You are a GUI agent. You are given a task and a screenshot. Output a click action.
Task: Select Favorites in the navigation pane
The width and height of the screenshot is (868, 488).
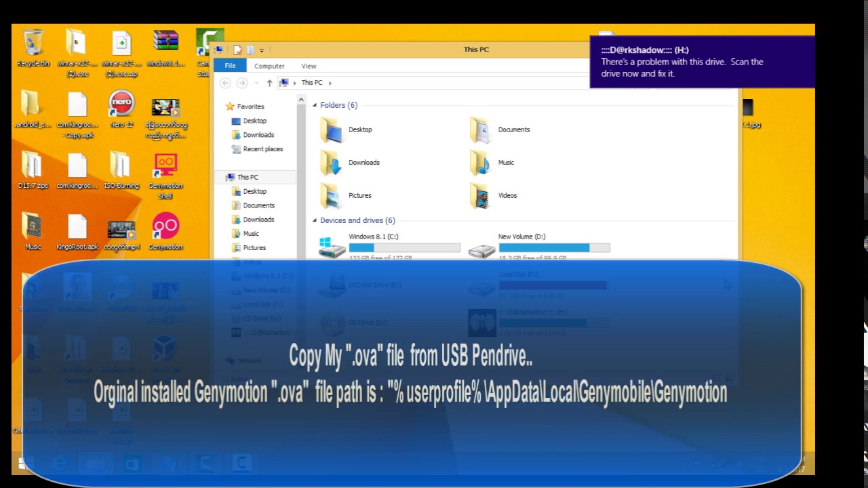[x=245, y=106]
